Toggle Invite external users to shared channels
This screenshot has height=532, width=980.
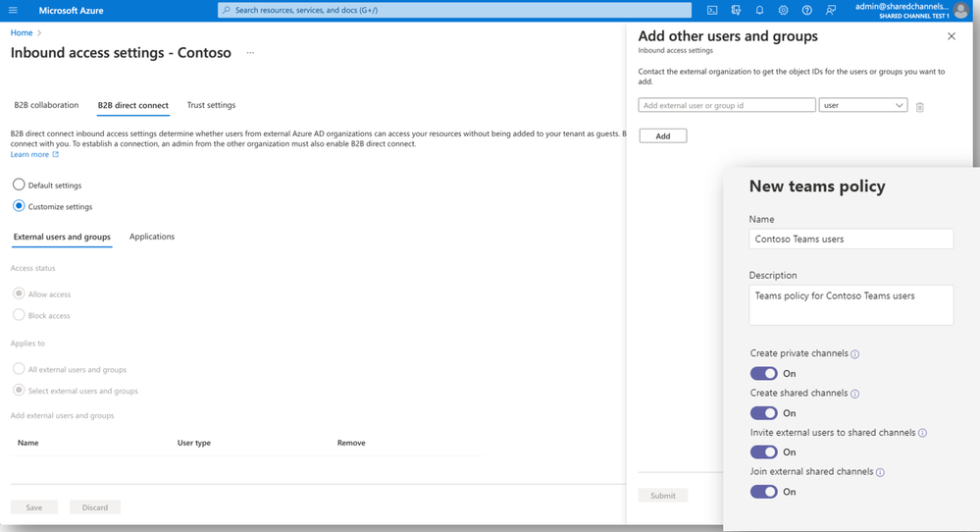pyautogui.click(x=764, y=452)
